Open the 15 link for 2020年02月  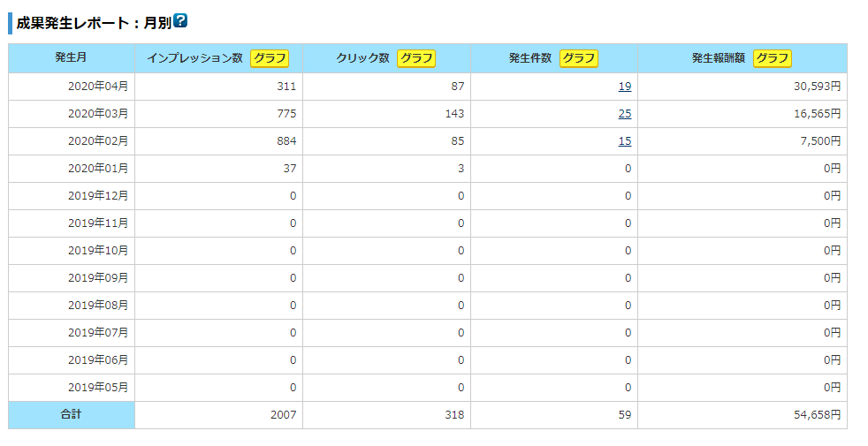625,141
